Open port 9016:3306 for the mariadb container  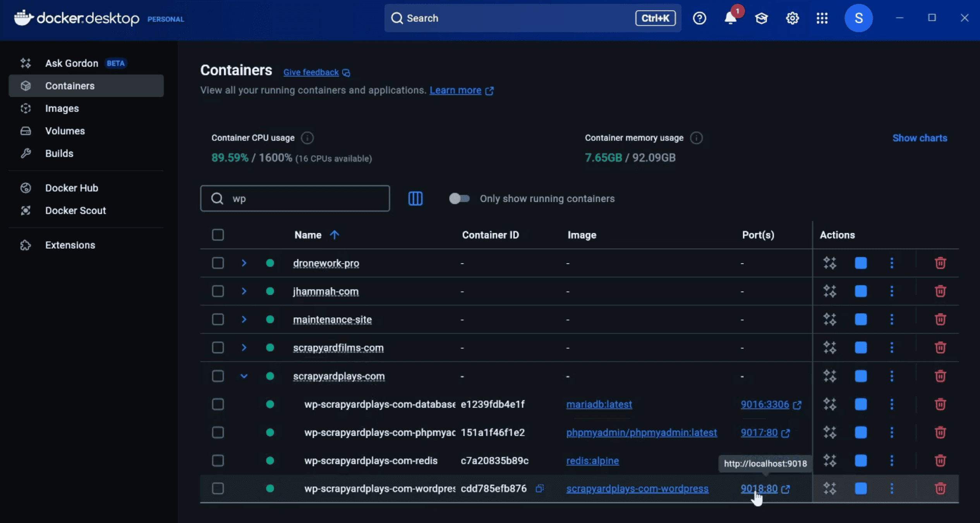tap(765, 404)
